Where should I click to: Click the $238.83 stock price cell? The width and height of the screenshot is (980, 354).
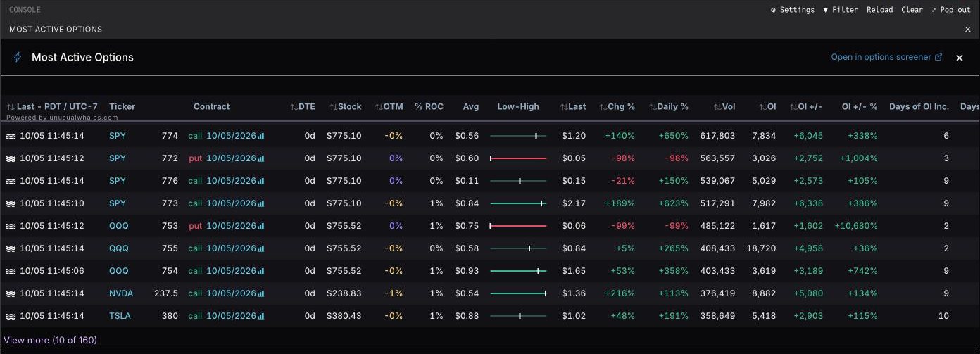tap(344, 293)
